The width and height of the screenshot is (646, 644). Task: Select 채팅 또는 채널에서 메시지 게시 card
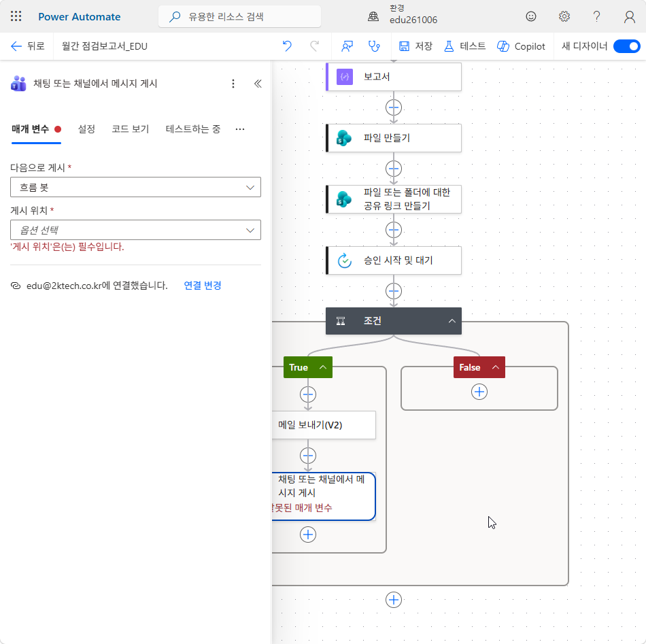(324, 496)
